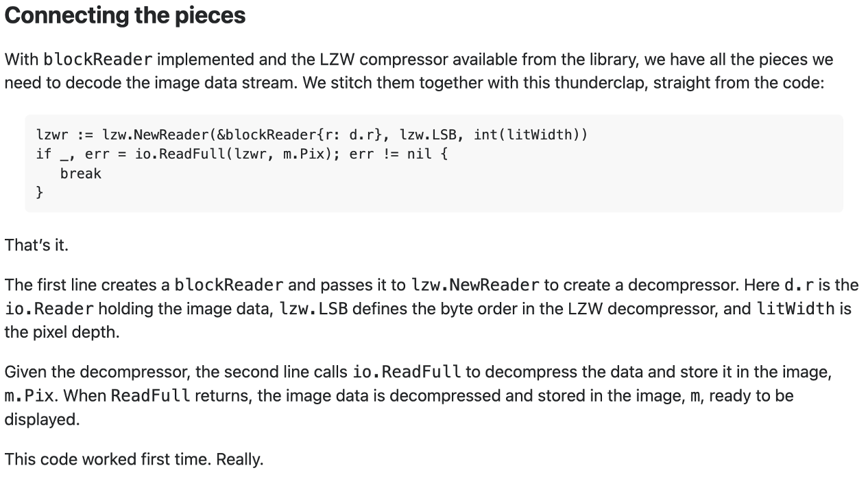Click the 'Connecting the pieces' heading
The image size is (868, 477).
[125, 16]
